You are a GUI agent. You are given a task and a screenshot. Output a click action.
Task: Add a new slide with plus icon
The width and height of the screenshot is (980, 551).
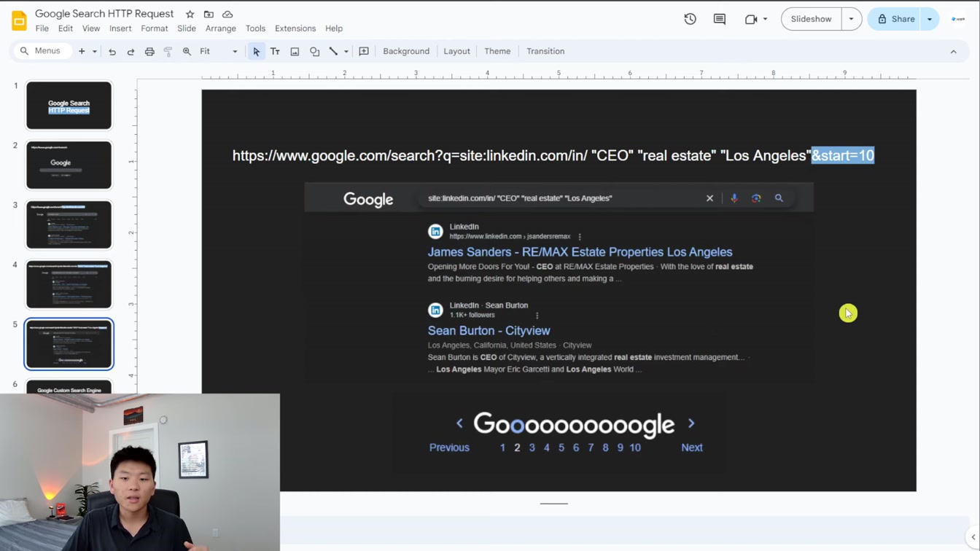(x=82, y=51)
